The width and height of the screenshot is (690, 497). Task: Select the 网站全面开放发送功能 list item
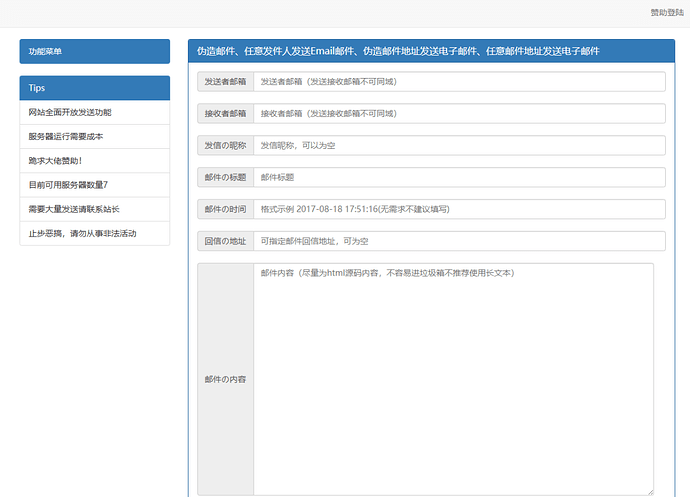pos(95,112)
